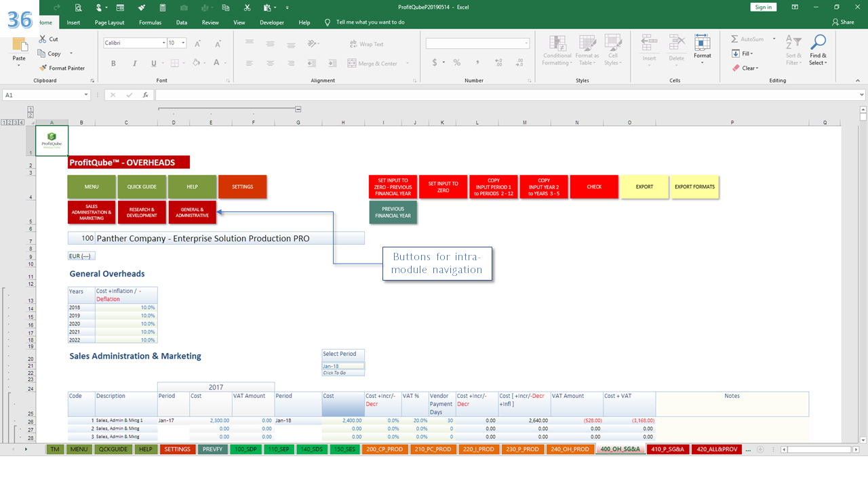The width and height of the screenshot is (868, 488).
Task: Click the green MENU button
Action: click(92, 187)
